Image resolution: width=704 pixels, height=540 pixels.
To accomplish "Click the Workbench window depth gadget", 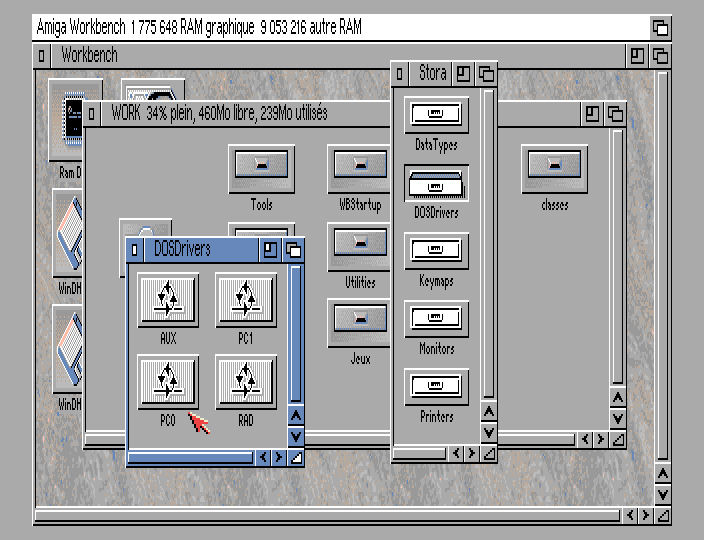I will [x=660, y=56].
